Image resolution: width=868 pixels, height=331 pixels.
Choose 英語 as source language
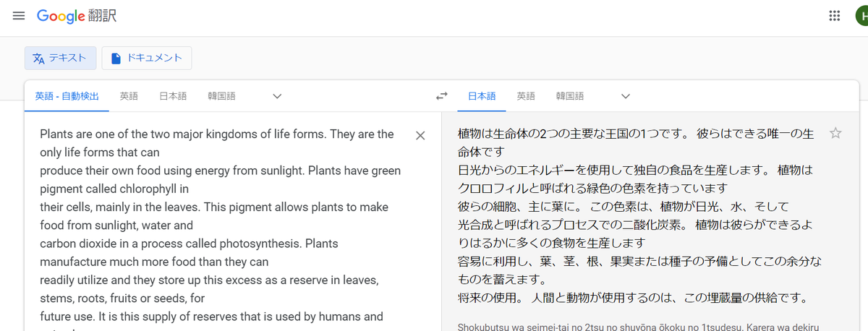click(x=129, y=96)
